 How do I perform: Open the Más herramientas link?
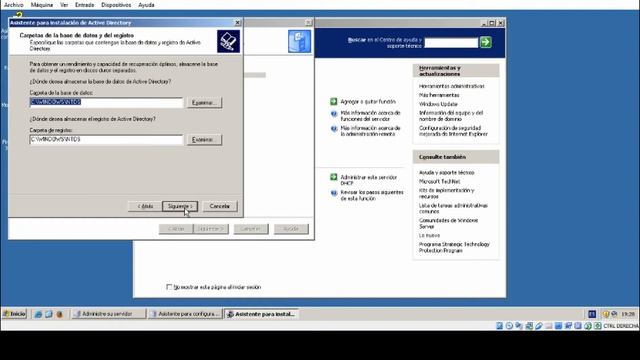pos(439,95)
